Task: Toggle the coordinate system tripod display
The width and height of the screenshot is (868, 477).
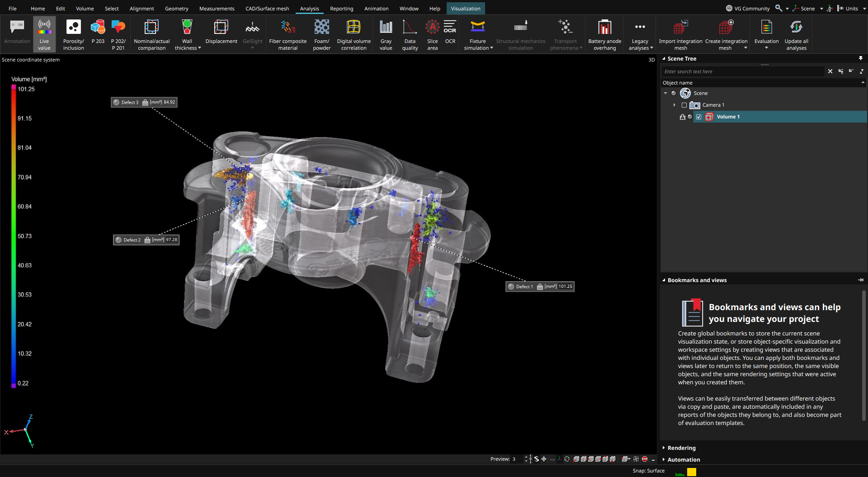Action: pos(559,459)
